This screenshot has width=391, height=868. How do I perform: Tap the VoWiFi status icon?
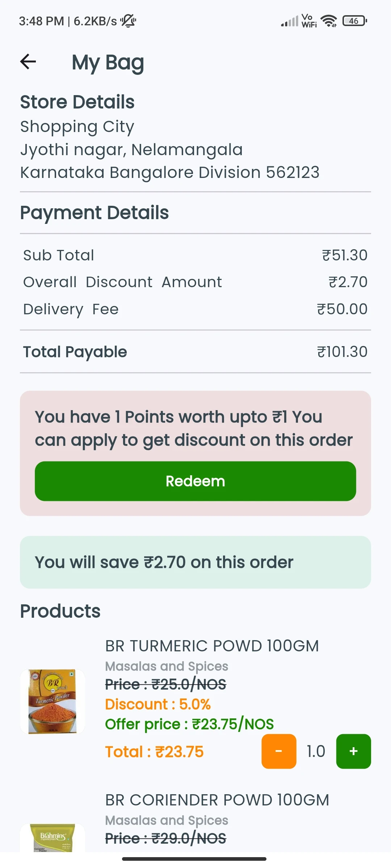(x=309, y=21)
